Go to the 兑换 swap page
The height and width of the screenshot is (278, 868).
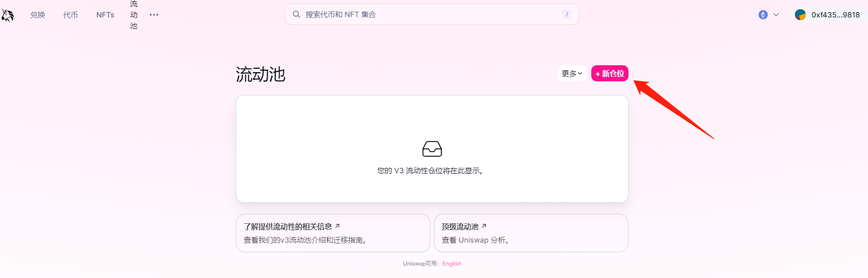38,15
